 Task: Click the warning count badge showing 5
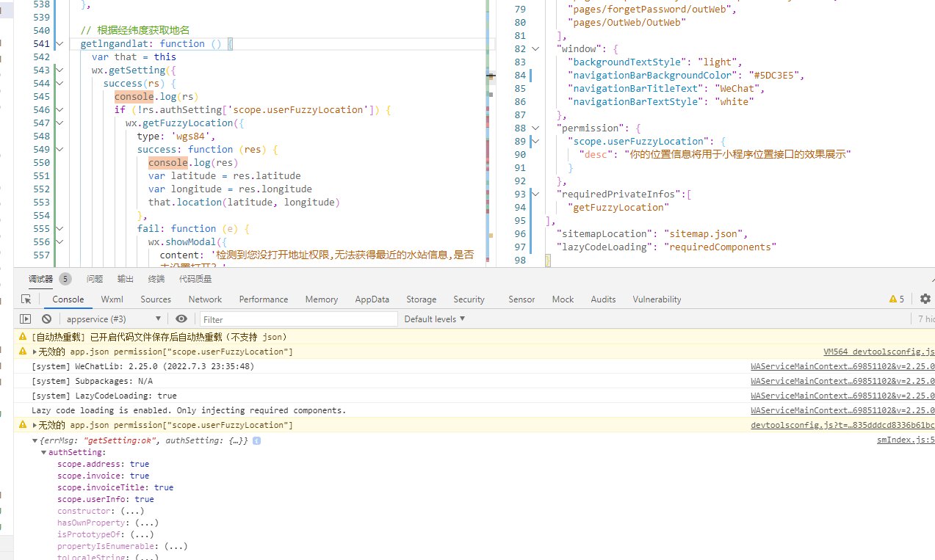(x=897, y=299)
